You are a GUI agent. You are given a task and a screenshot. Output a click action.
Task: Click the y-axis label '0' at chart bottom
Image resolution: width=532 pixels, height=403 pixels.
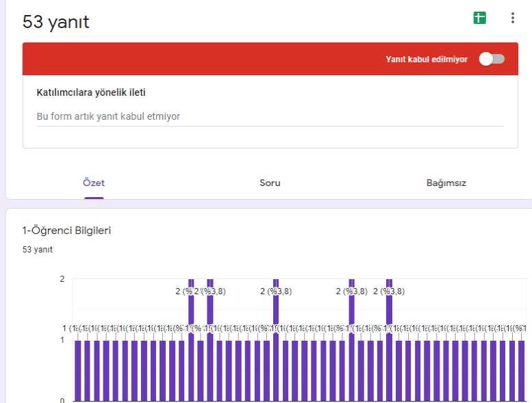click(62, 400)
